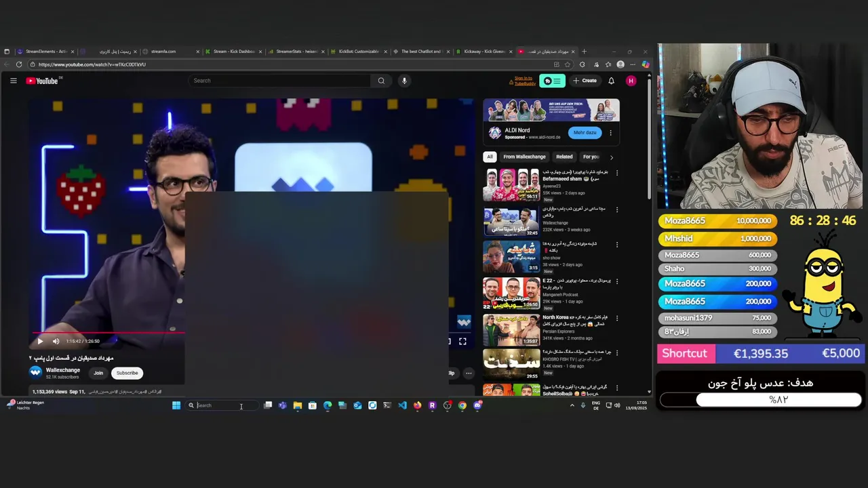Click the Join channel button
868x488 pixels.
coord(98,373)
